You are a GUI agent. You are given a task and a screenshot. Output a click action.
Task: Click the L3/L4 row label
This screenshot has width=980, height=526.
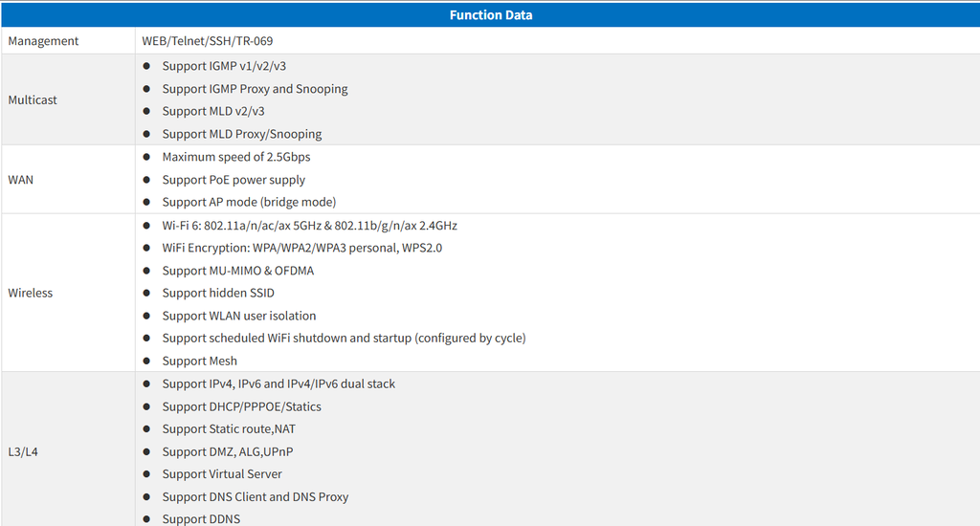[24, 451]
